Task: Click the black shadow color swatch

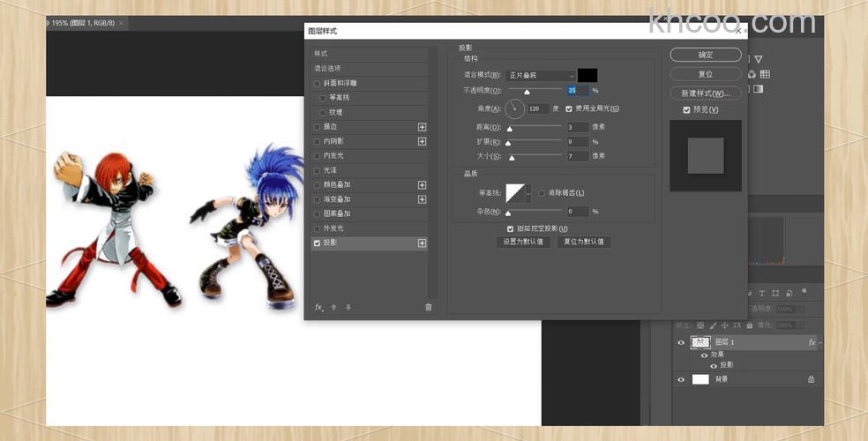Action: [587, 76]
